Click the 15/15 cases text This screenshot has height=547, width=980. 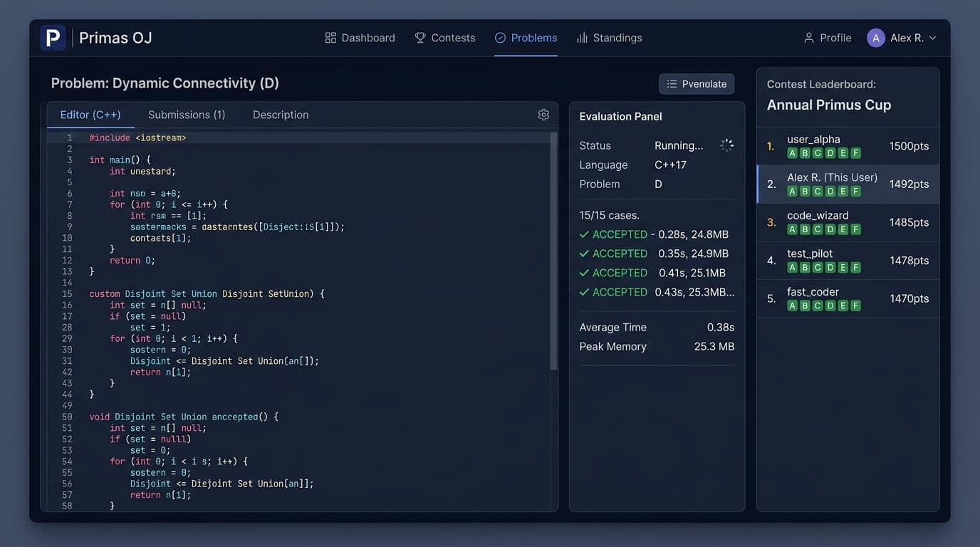610,215
